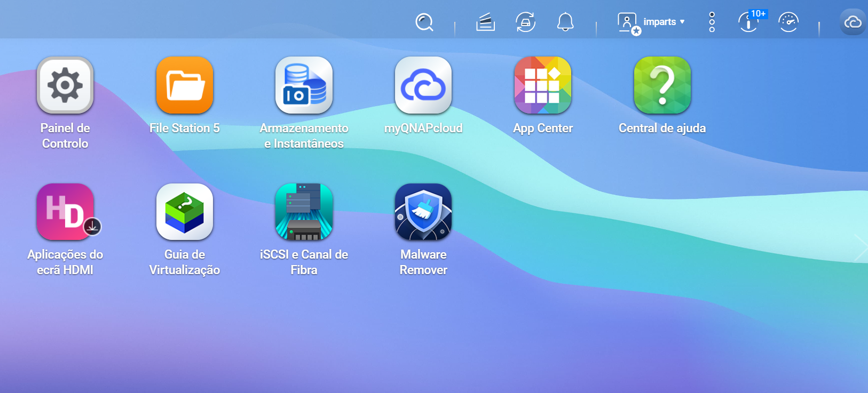Screen dimensions: 868x393
Task: Open the external devices icon
Action: pyautogui.click(x=525, y=22)
